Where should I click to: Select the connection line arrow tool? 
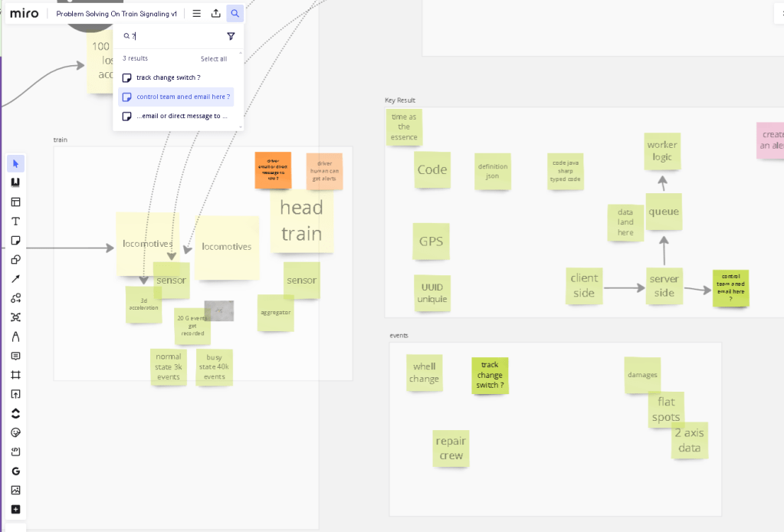point(15,279)
